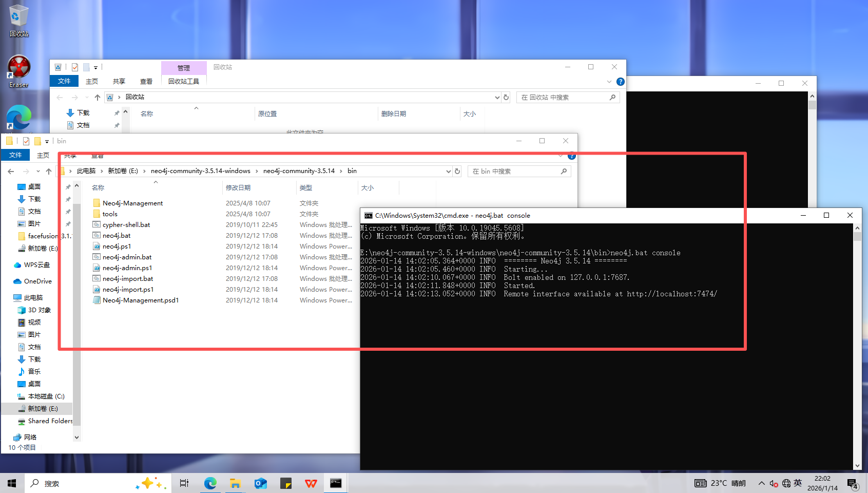
Task: Open address history dropdown in bin window
Action: coord(448,171)
